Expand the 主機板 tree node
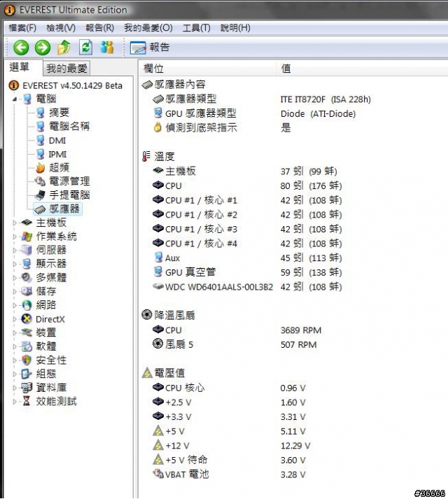 pyautogui.click(x=15, y=223)
